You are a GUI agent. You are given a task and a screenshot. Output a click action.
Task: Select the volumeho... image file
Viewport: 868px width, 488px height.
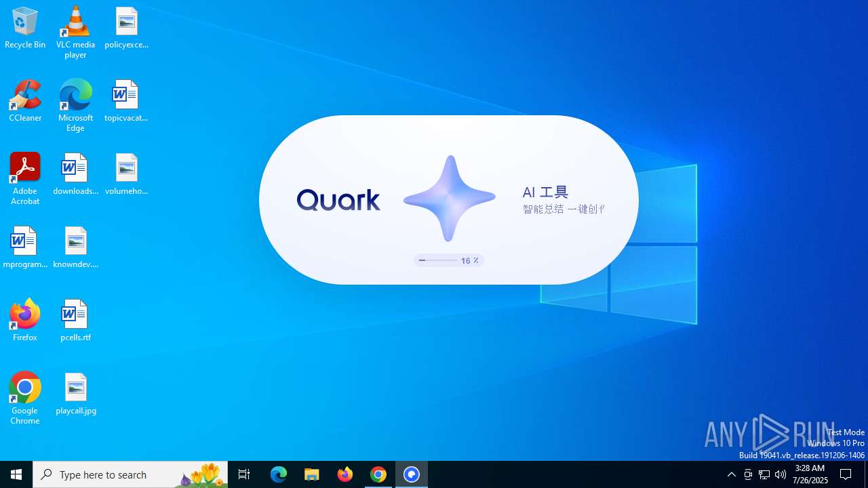click(x=126, y=174)
